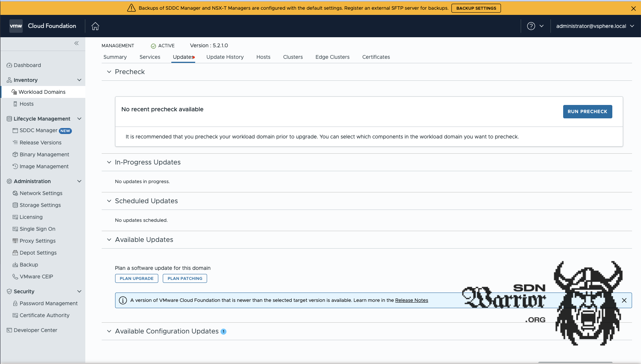The width and height of the screenshot is (641, 364).
Task: Click the Binary Management box icon
Action: (x=15, y=154)
